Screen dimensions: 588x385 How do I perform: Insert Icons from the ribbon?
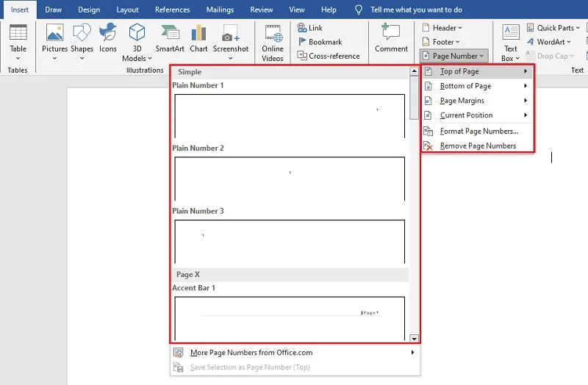(108, 37)
